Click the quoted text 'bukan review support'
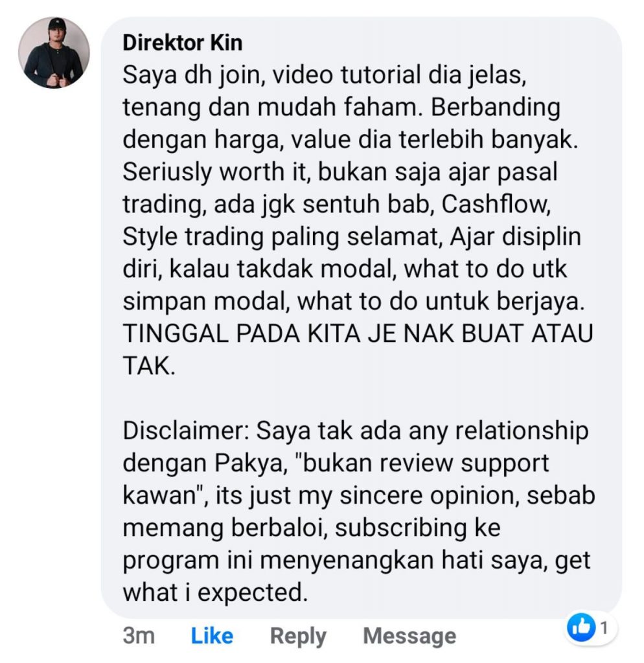This screenshot has width=644, height=663. [424, 464]
